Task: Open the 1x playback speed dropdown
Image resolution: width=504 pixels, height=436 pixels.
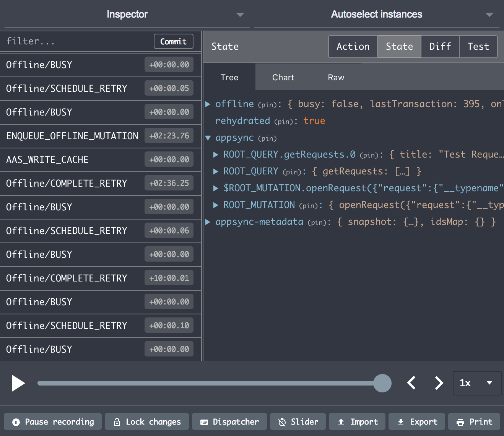Action: (x=477, y=383)
